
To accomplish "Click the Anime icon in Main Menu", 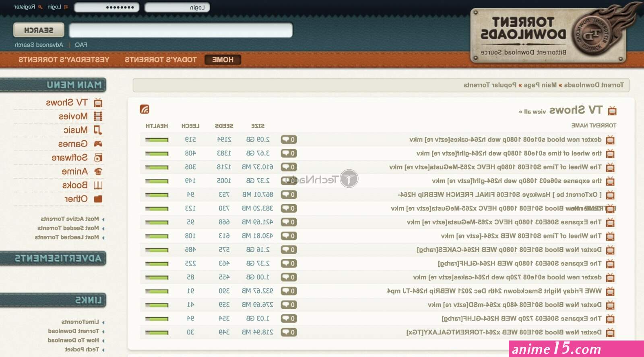I will [x=98, y=171].
